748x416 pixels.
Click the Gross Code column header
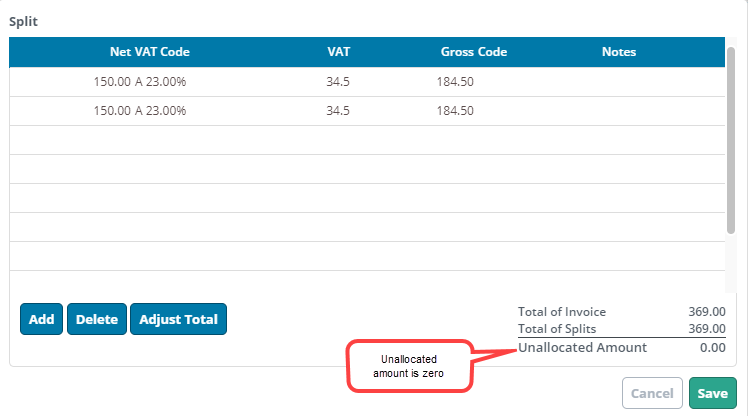(474, 52)
